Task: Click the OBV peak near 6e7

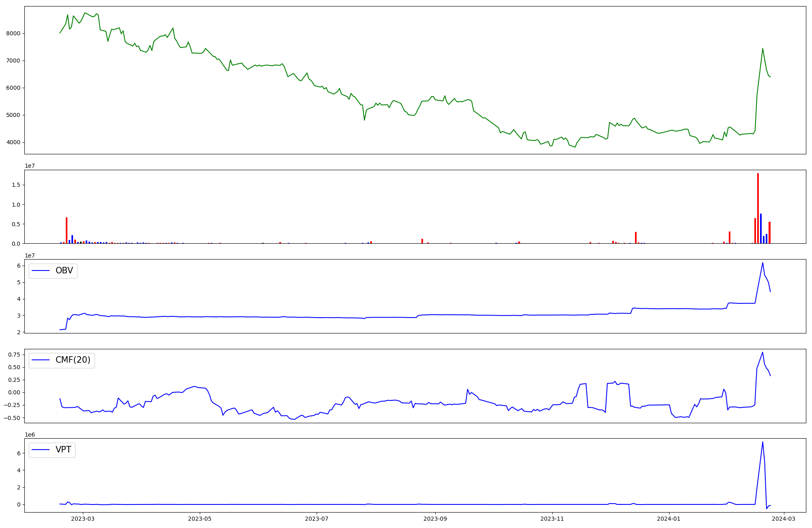Action: 762,263
